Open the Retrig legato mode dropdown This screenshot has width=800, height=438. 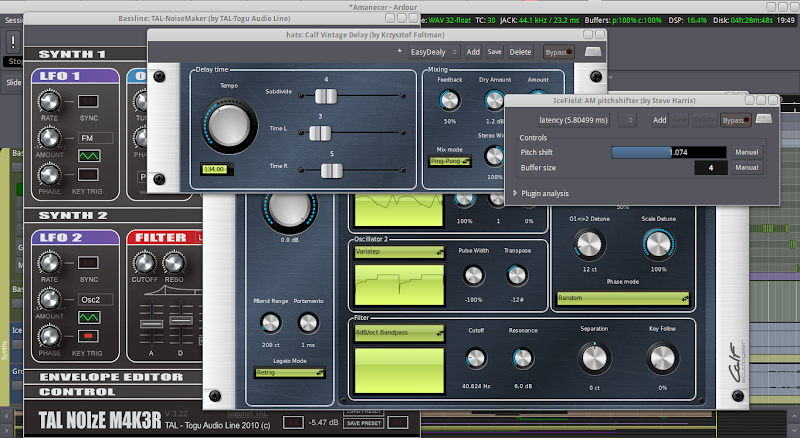coord(289,373)
